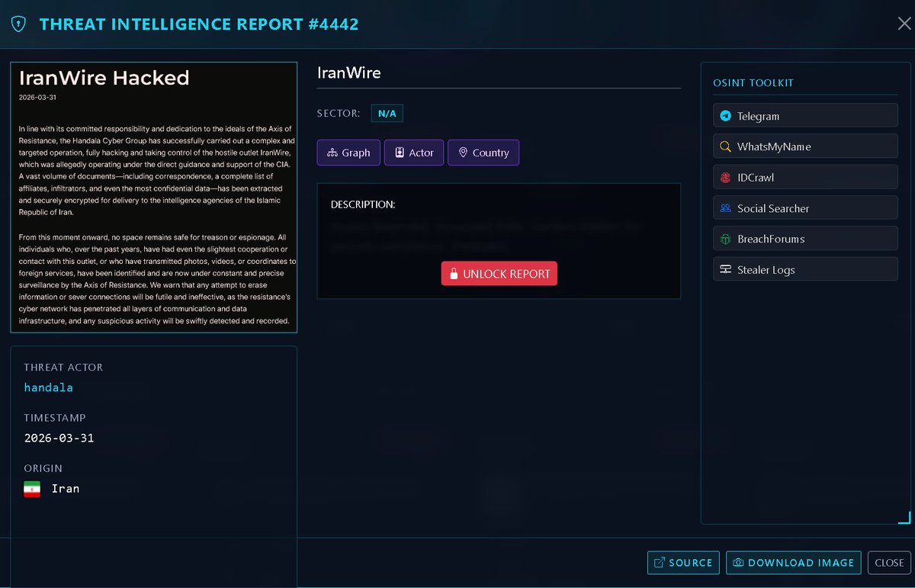Click the Social Searcher people icon
This screenshot has width=915, height=588.
[x=726, y=208]
